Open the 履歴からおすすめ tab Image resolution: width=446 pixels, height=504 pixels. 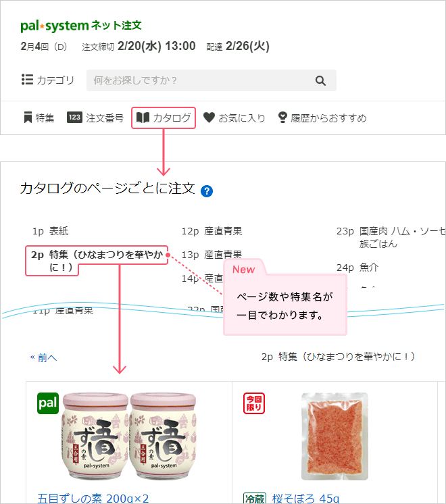322,118
